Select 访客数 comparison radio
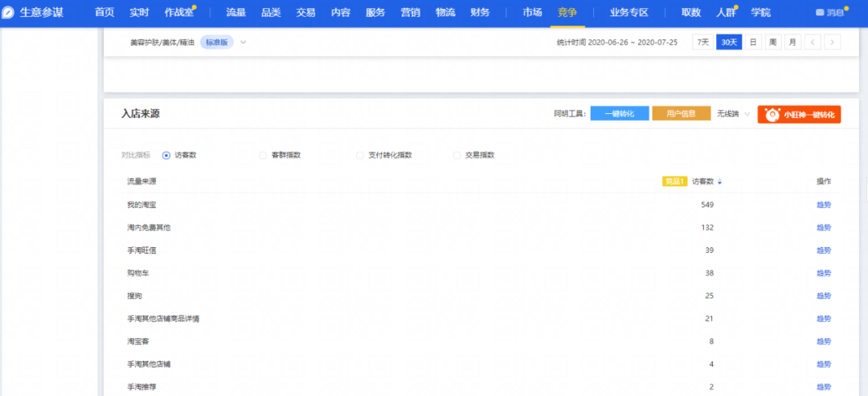This screenshot has height=396, width=868. tap(166, 155)
